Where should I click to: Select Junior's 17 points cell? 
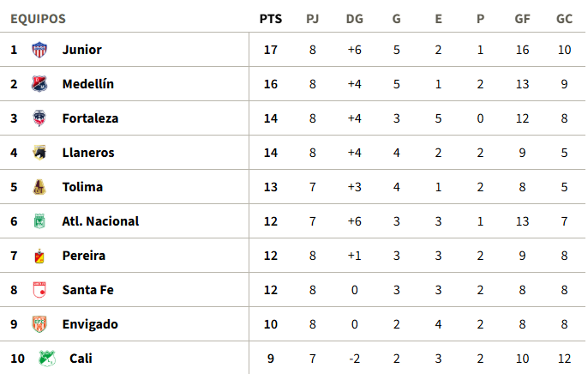[x=270, y=50]
